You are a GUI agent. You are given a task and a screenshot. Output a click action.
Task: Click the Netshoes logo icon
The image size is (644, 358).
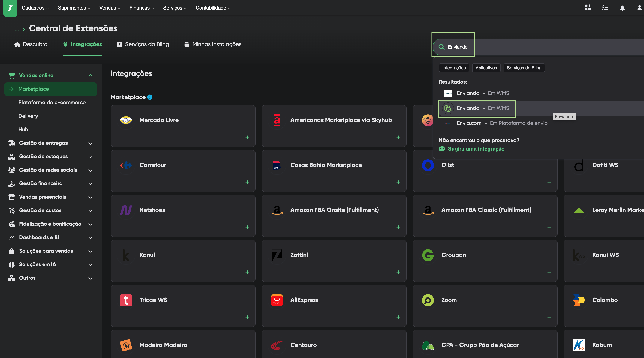(x=126, y=210)
